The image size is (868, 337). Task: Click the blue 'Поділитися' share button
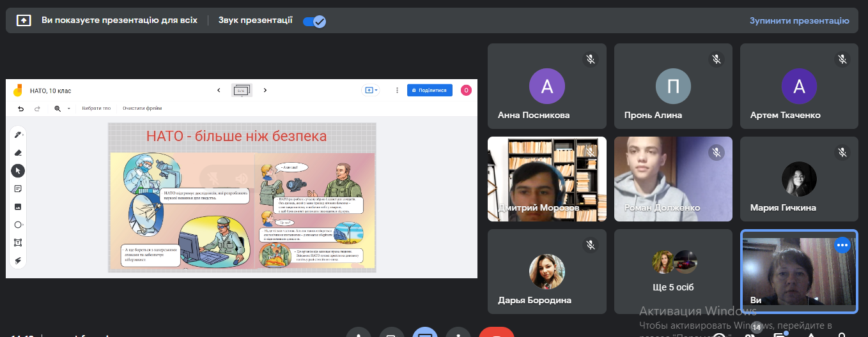click(x=430, y=91)
